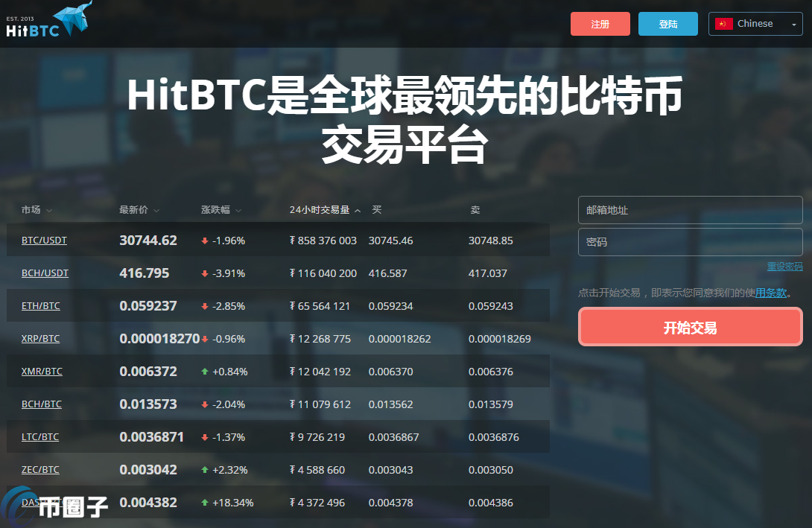Open the BCH/USDT market link
The image size is (812, 528).
45,273
